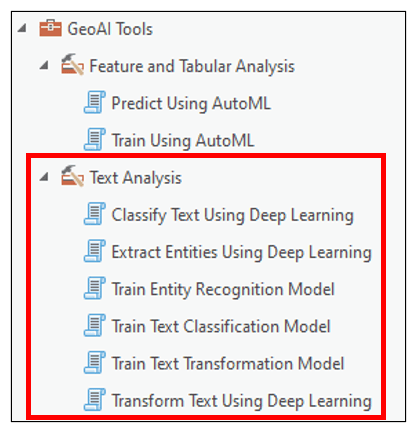Open the Train Text Transformation Model tool
The image size is (416, 431).
[x=228, y=363]
